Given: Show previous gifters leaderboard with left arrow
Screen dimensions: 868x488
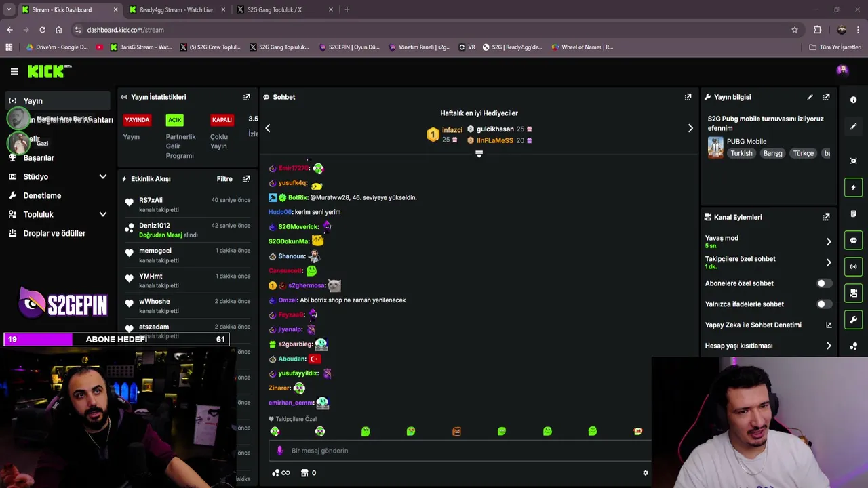Looking at the screenshot, I should (267, 128).
